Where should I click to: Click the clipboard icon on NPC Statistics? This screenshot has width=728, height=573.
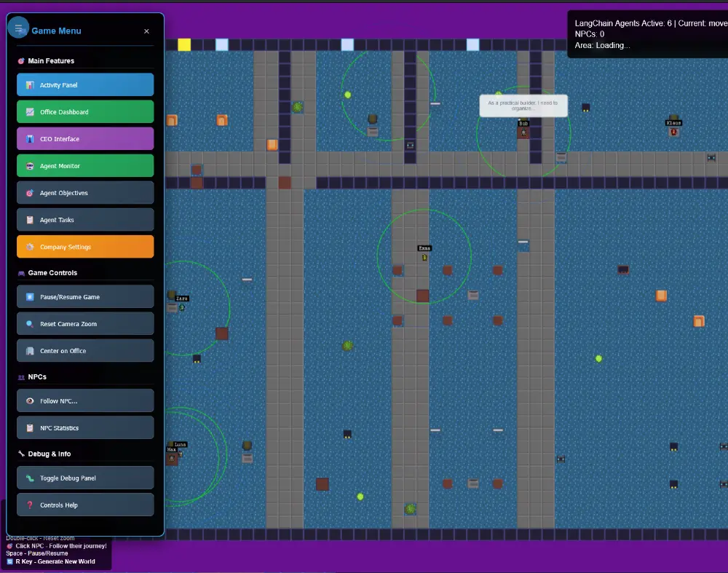30,427
